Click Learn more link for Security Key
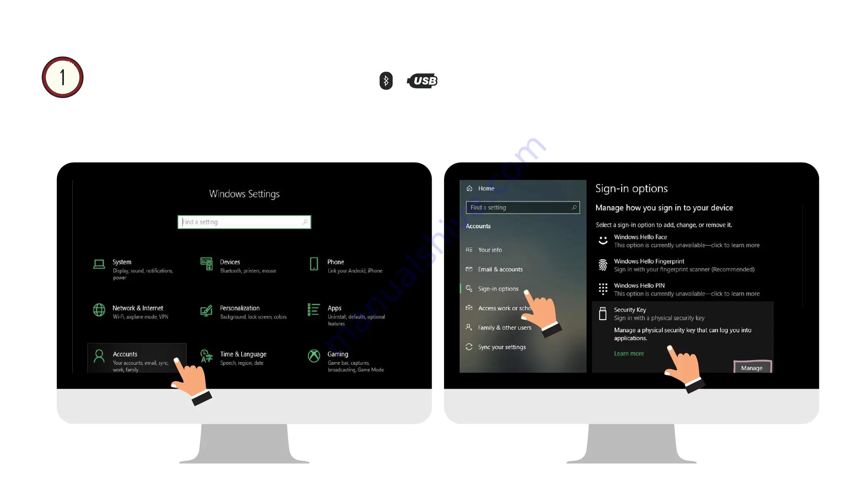The image size is (868, 488). tap(629, 353)
